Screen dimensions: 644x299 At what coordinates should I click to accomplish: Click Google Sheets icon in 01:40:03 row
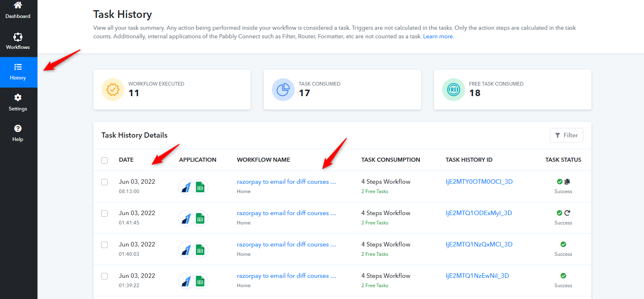(x=200, y=250)
